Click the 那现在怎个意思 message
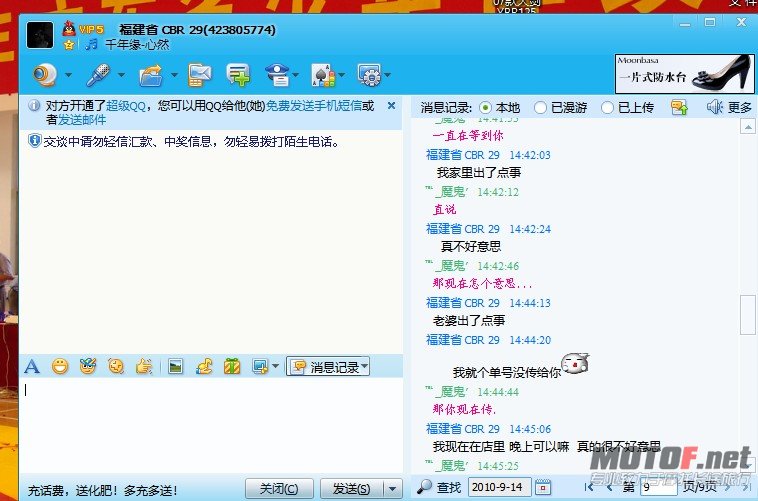758x501 pixels. coord(482,283)
